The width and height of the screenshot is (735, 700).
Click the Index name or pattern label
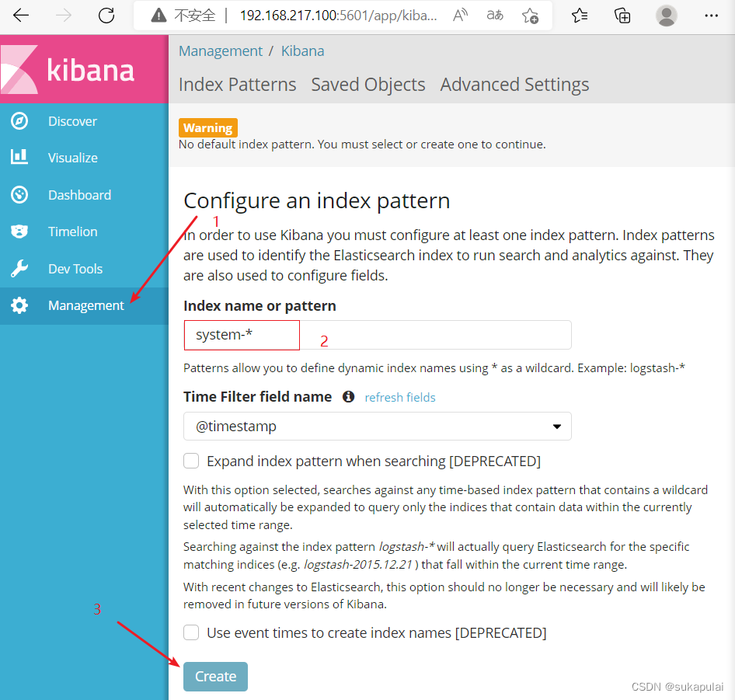[260, 305]
